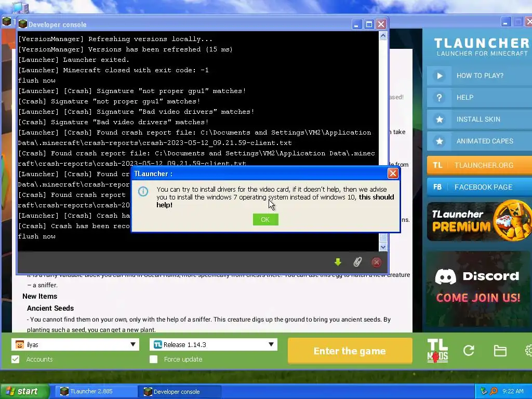Click desktop computer icon at top-left

coord(20,7)
